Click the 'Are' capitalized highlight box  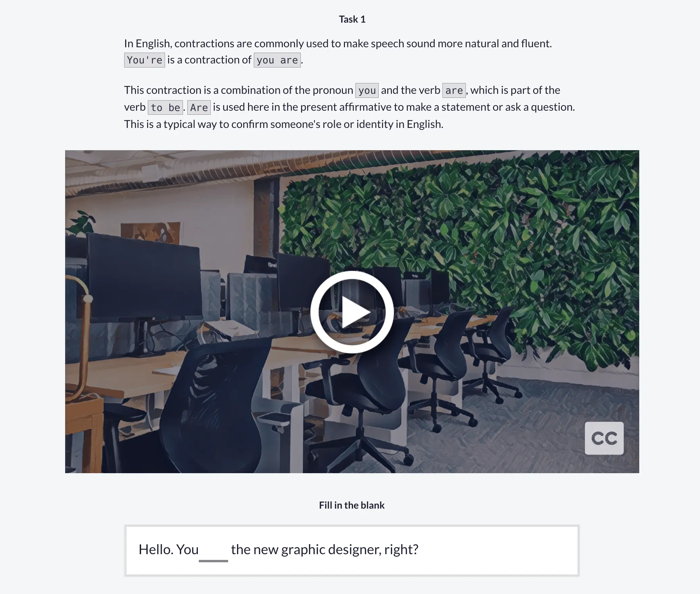coord(199,107)
